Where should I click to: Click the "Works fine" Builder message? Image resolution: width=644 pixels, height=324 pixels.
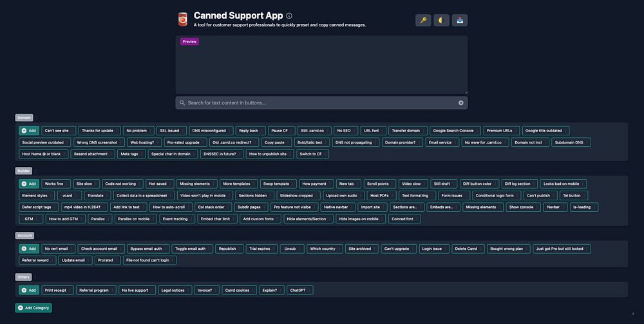pyautogui.click(x=56, y=184)
